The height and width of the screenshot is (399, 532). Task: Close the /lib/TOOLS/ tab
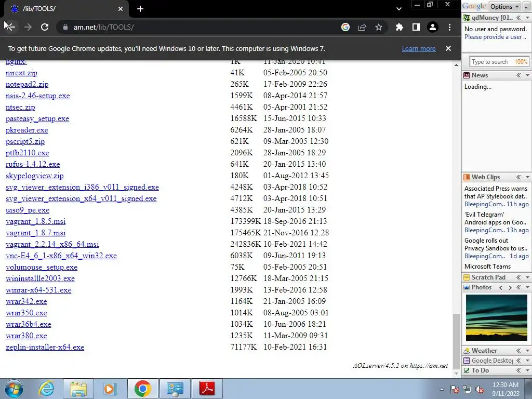click(121, 9)
